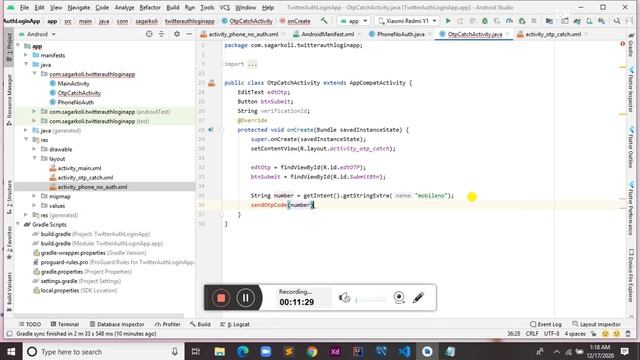Select the recorder pencil annotation tool
Image resolution: width=640 pixels, height=360 pixels.
pos(418,298)
